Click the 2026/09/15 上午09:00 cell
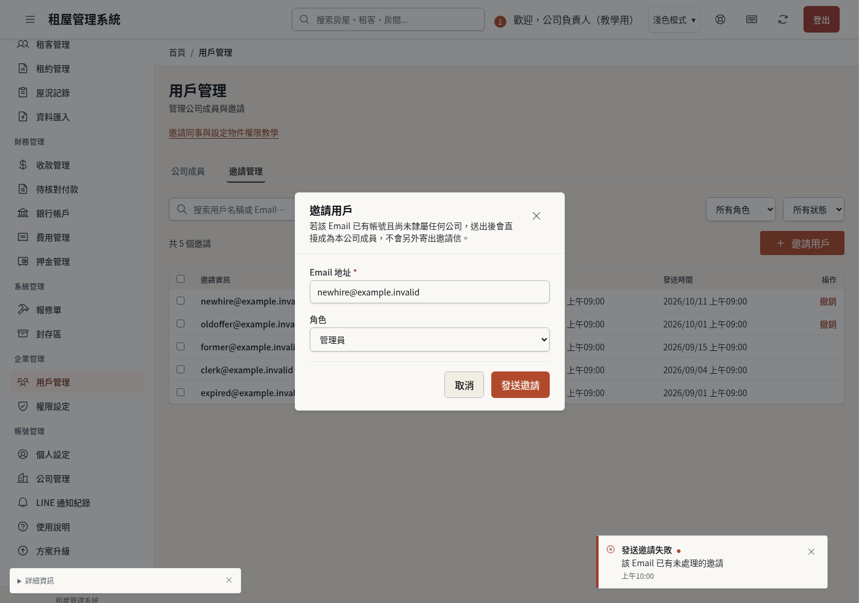 pos(705,347)
